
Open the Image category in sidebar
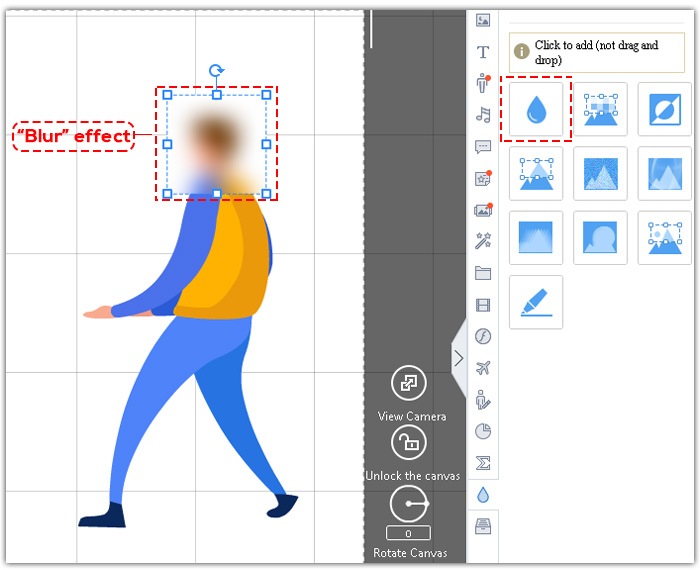click(x=483, y=20)
